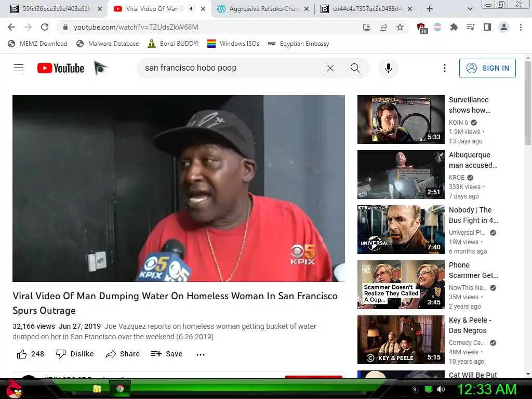Open MEMZ Download bookmark
The height and width of the screenshot is (399, 532).
pos(37,44)
